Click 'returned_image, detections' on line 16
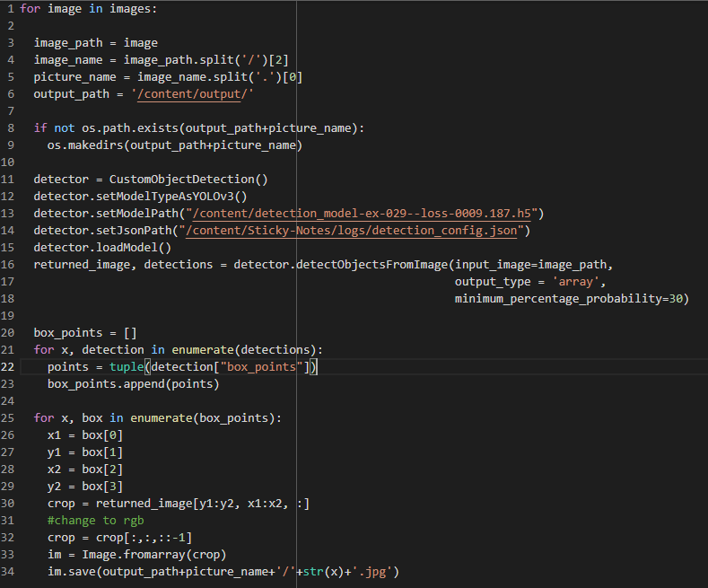 click(123, 265)
